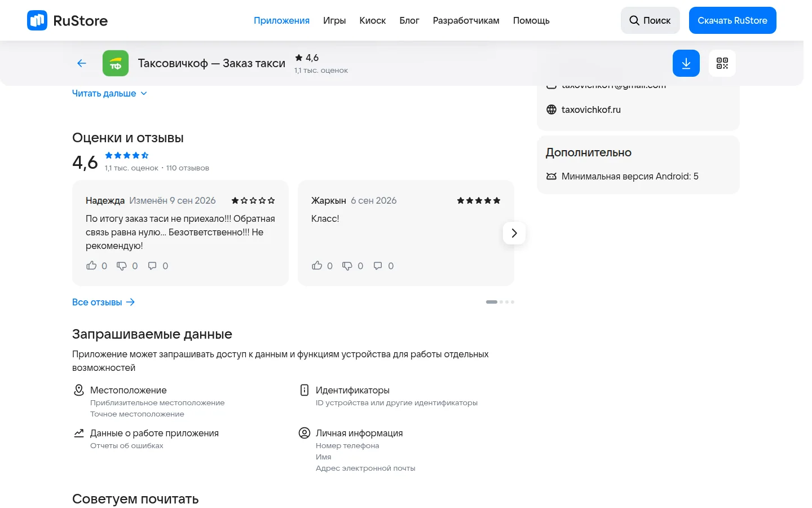The height and width of the screenshot is (508, 812).
Task: Click the Личная информация person icon
Action: [x=304, y=433]
